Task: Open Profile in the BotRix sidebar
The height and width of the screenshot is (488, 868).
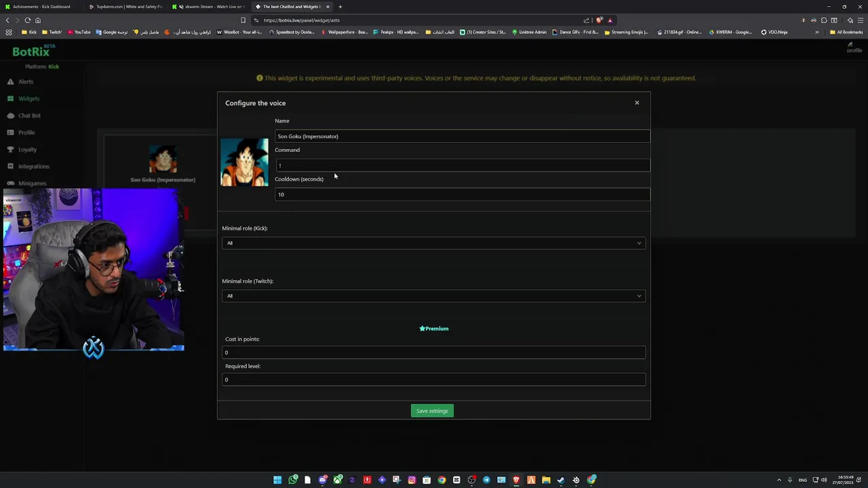Action: [x=26, y=133]
